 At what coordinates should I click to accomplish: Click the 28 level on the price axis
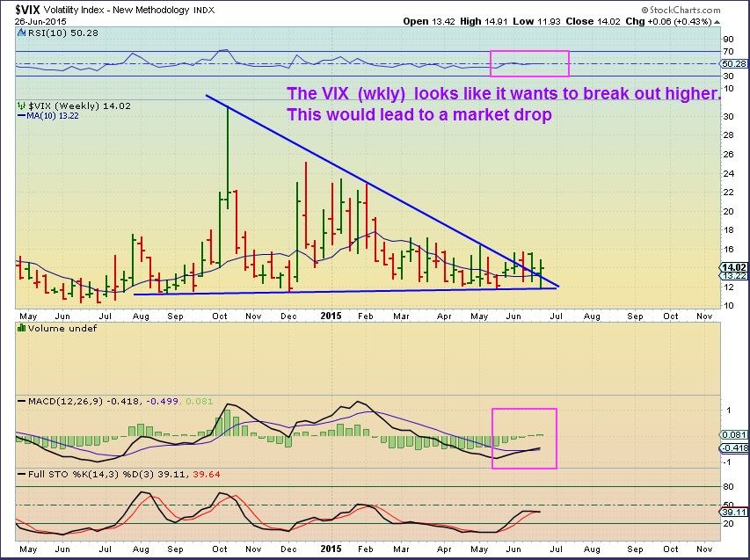[x=729, y=135]
